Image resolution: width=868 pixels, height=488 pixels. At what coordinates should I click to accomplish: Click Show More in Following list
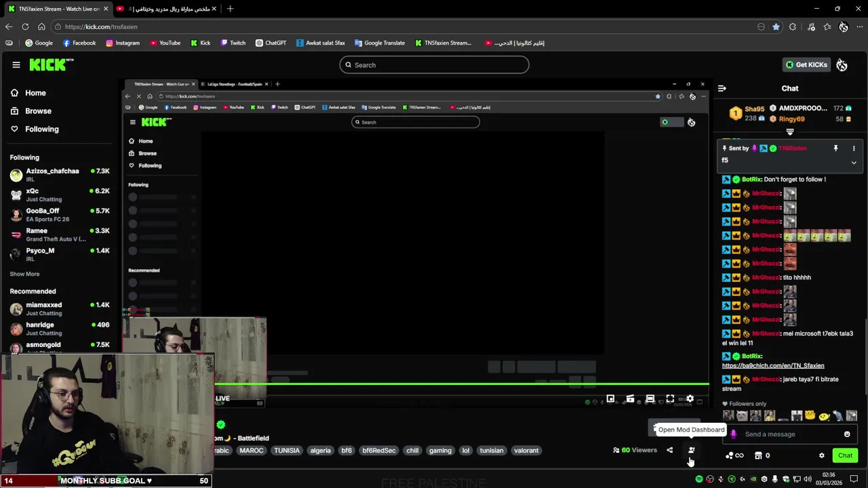point(24,274)
